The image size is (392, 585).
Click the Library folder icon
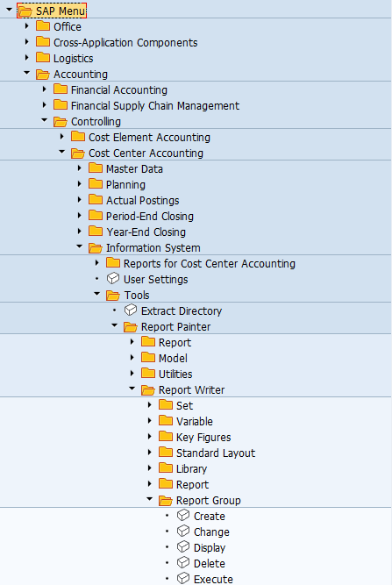166,467
